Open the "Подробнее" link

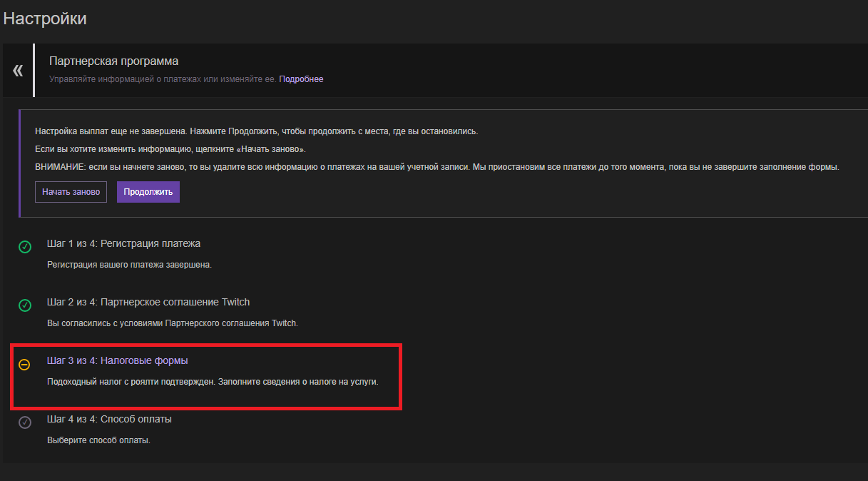click(301, 79)
